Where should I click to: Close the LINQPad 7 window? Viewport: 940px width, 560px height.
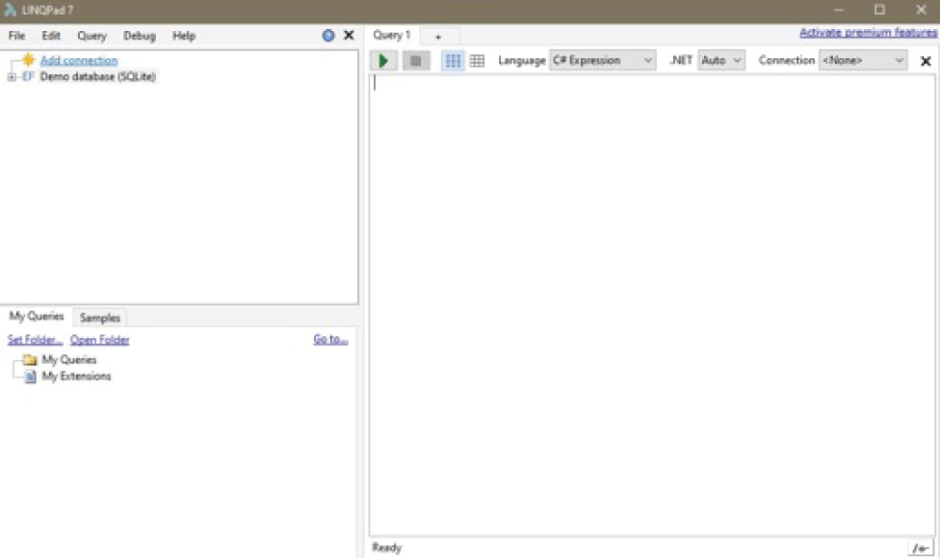[921, 9]
